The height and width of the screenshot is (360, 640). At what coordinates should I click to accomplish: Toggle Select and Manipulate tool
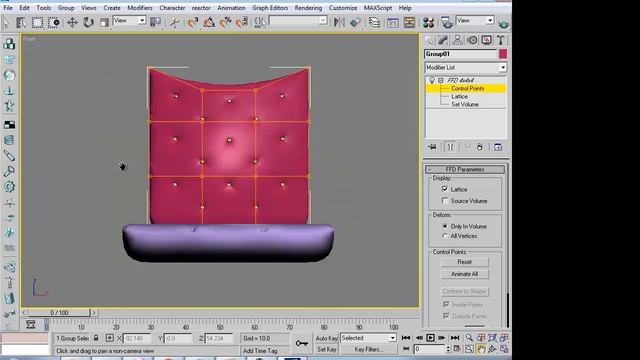(174, 22)
